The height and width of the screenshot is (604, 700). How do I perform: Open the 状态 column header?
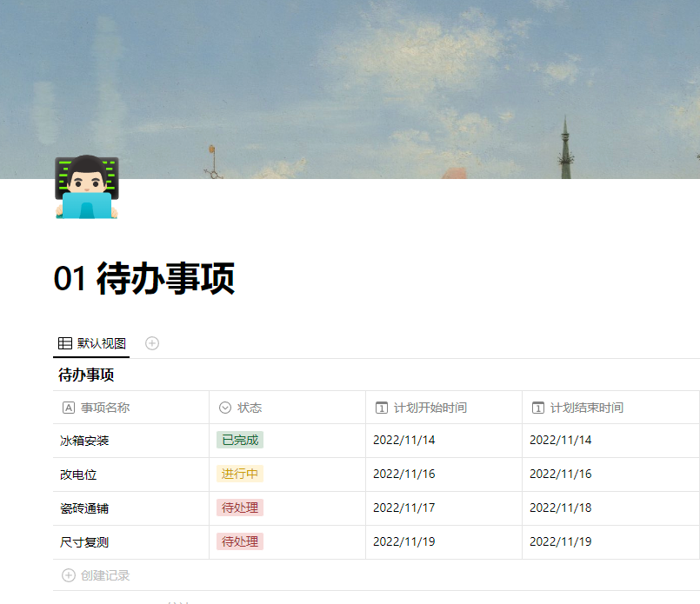pos(288,408)
